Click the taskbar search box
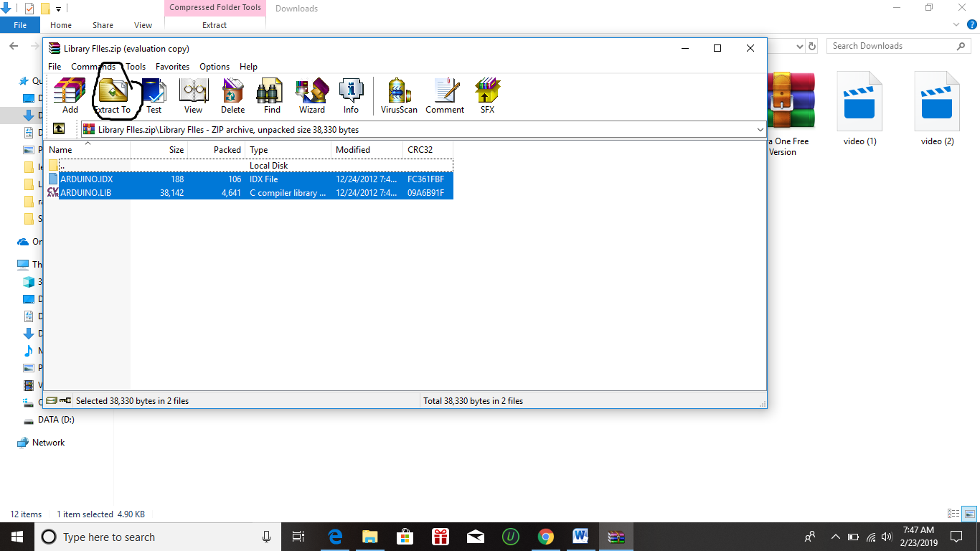The height and width of the screenshot is (551, 980). tap(158, 537)
